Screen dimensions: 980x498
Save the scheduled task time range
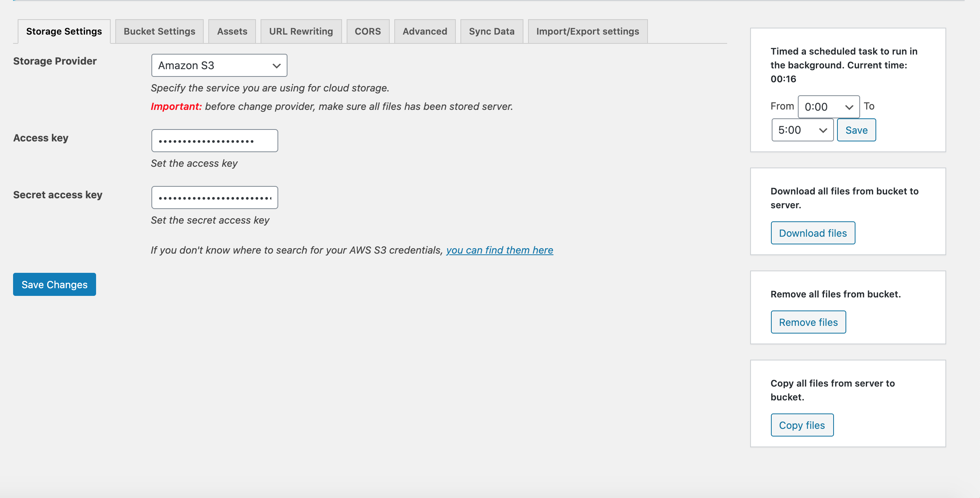(856, 130)
